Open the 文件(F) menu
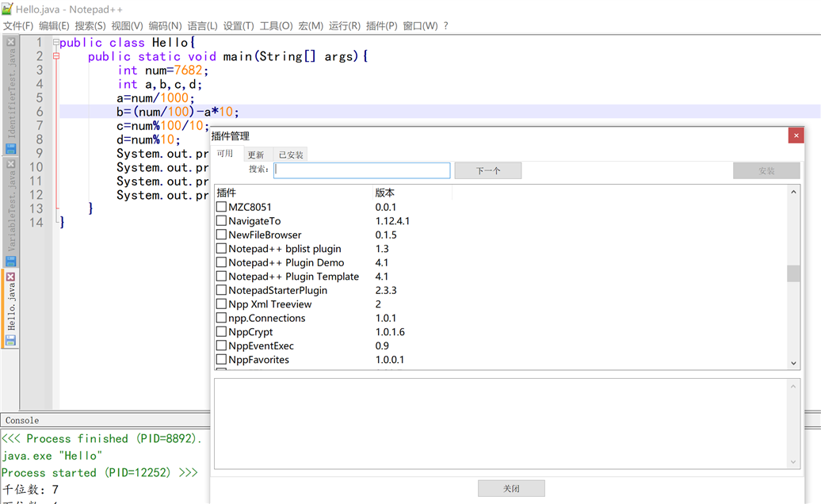 18,25
